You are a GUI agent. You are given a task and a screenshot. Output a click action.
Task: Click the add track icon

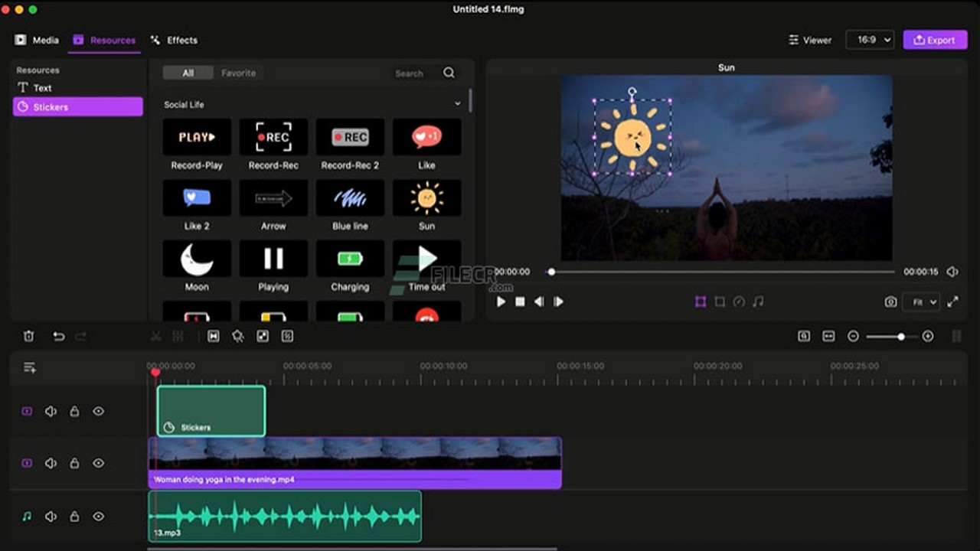pyautogui.click(x=30, y=368)
